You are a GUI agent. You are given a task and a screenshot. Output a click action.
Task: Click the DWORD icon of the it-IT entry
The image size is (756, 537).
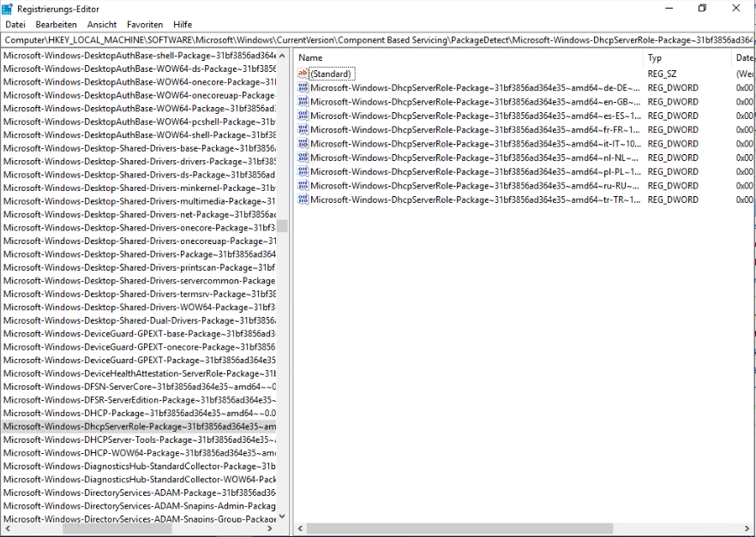302,144
